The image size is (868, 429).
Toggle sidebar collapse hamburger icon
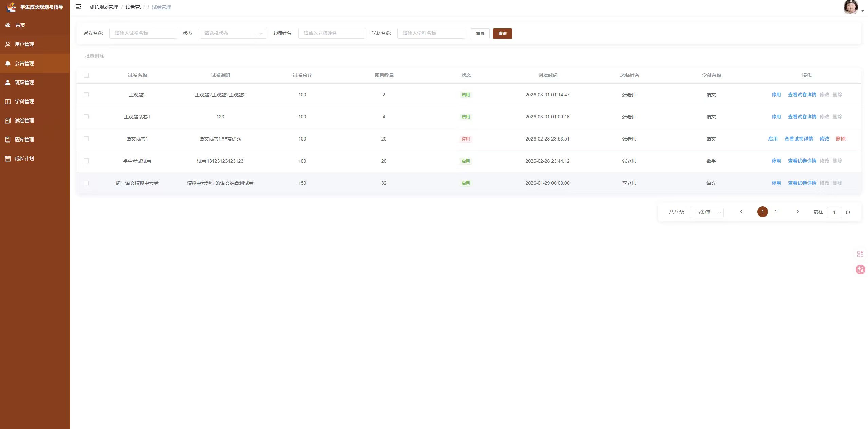tap(78, 7)
